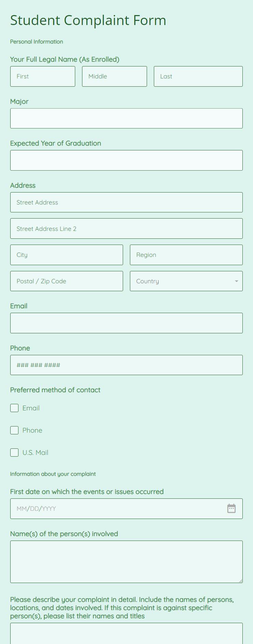
Task: Click the Street Address Line 2 field
Action: coord(126,228)
